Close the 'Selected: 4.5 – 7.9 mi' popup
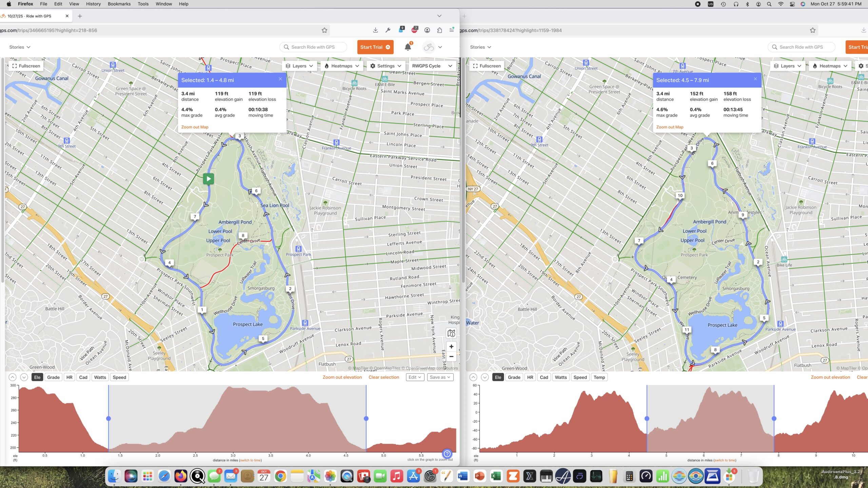Viewport: 868px width, 488px height. (x=755, y=79)
